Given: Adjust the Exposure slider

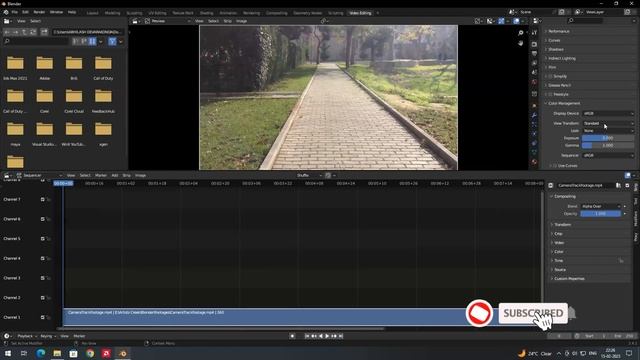Looking at the screenshot, I should click(x=608, y=138).
